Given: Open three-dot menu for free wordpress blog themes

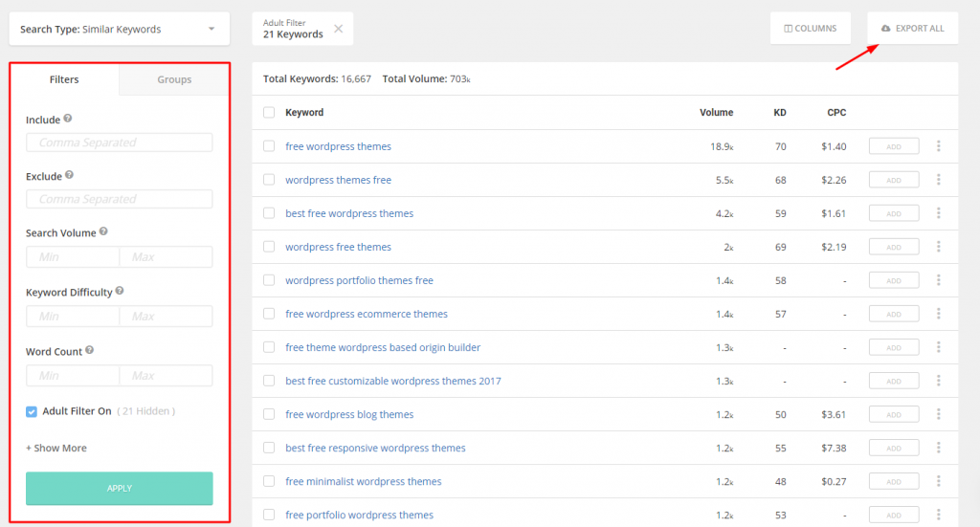Looking at the screenshot, I should coord(938,414).
